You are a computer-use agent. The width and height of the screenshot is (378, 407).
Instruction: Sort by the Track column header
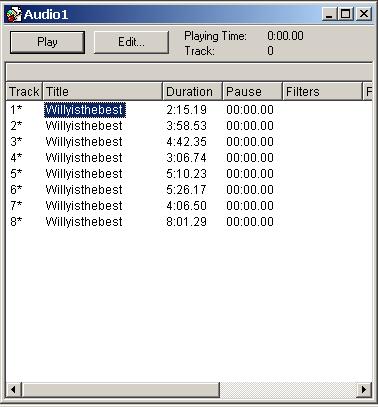pyautogui.click(x=24, y=91)
